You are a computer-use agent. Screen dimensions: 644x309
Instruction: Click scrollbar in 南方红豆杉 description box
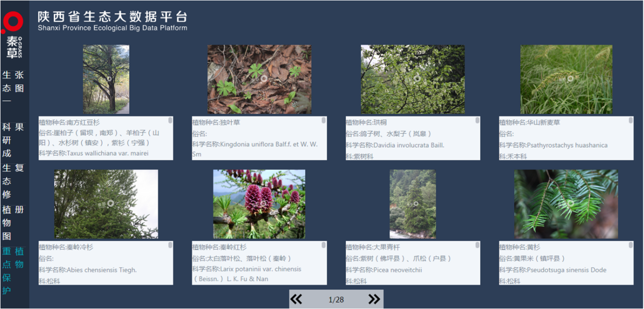click(170, 121)
